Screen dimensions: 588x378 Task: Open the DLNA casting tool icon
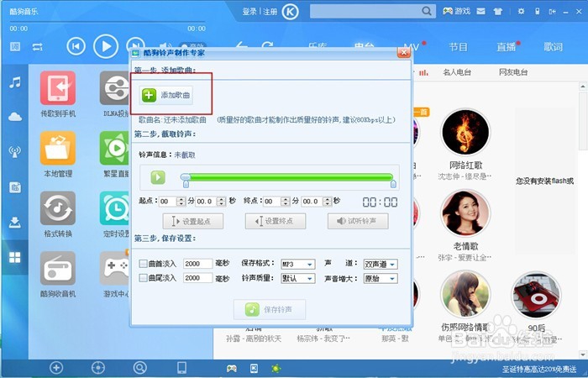point(115,88)
